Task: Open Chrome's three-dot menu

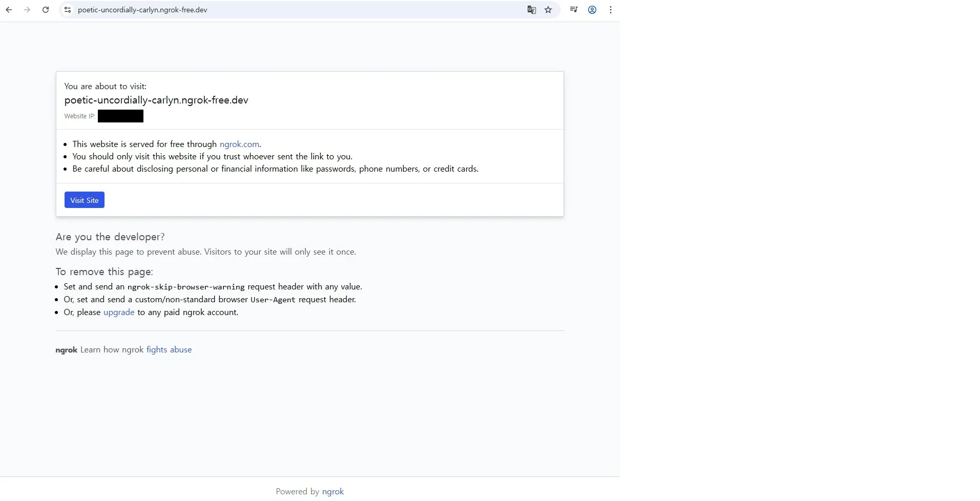Action: coord(611,10)
